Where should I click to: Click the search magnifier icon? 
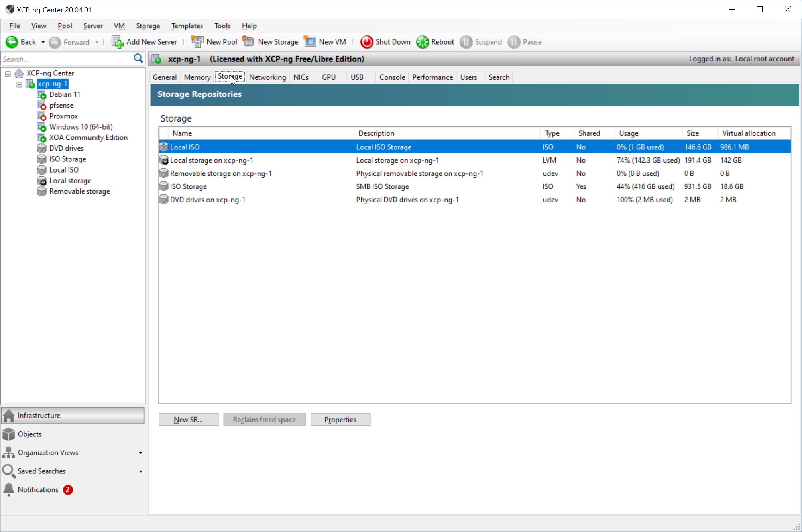point(138,59)
